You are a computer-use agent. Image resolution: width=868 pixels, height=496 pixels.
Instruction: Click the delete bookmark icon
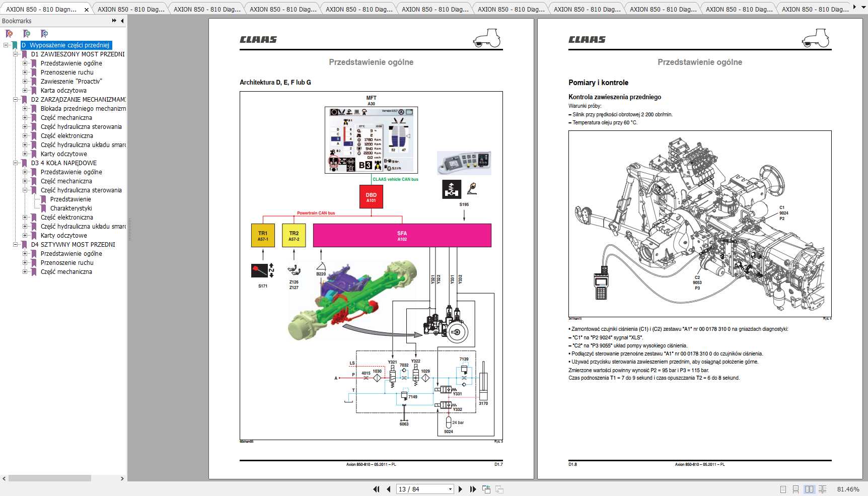(9, 34)
